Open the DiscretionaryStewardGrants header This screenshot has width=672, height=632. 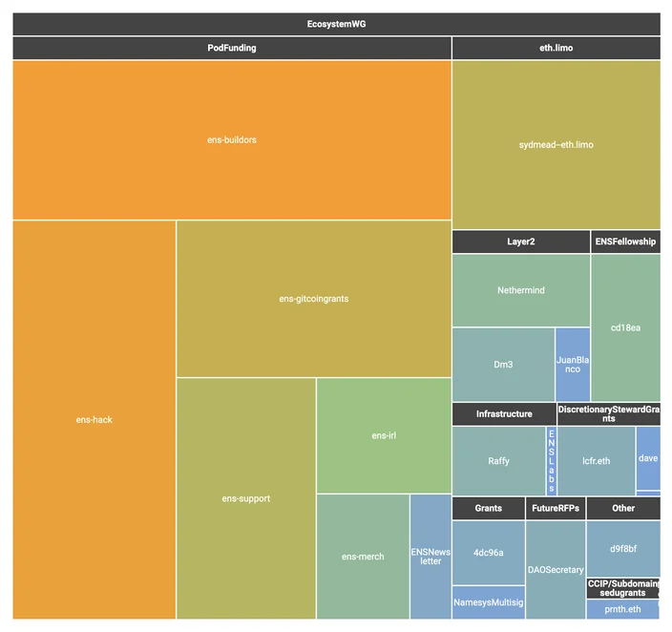coord(609,414)
